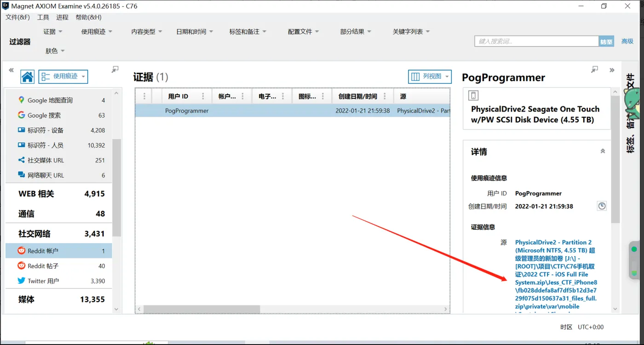Open 社交网络 group heading
Viewport: 644px width, 345px height.
pyautogui.click(x=59, y=234)
